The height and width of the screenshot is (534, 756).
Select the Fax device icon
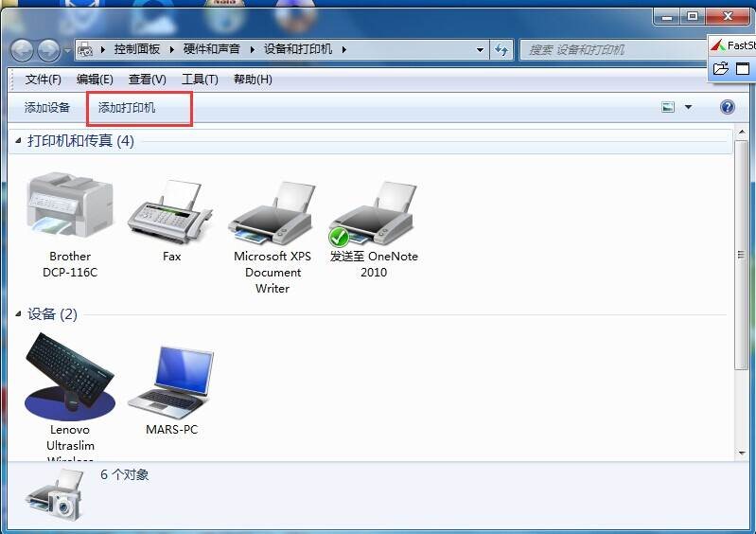[x=171, y=211]
